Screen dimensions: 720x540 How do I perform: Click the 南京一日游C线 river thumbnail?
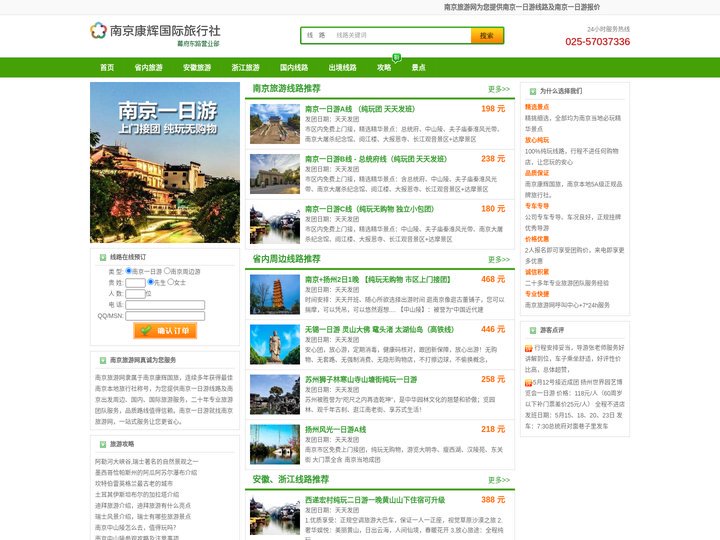[x=275, y=224]
